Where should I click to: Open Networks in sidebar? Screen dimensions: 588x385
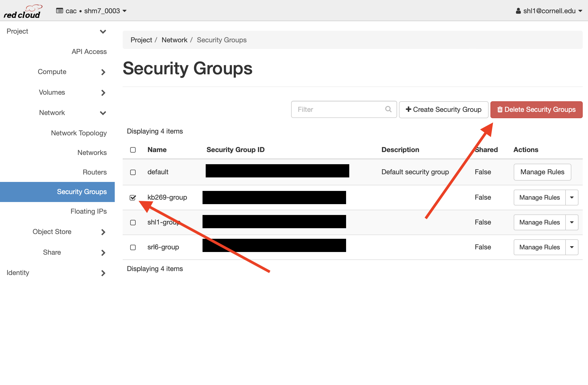(x=92, y=153)
